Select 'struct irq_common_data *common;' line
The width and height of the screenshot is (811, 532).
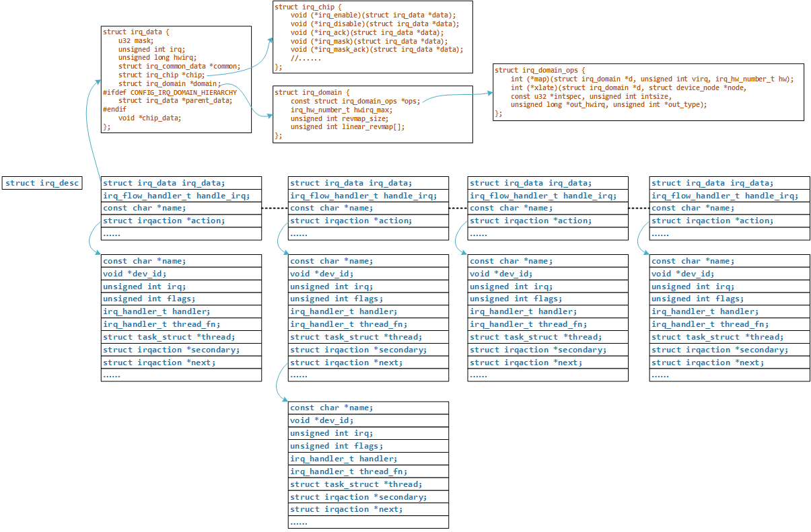[x=179, y=67]
